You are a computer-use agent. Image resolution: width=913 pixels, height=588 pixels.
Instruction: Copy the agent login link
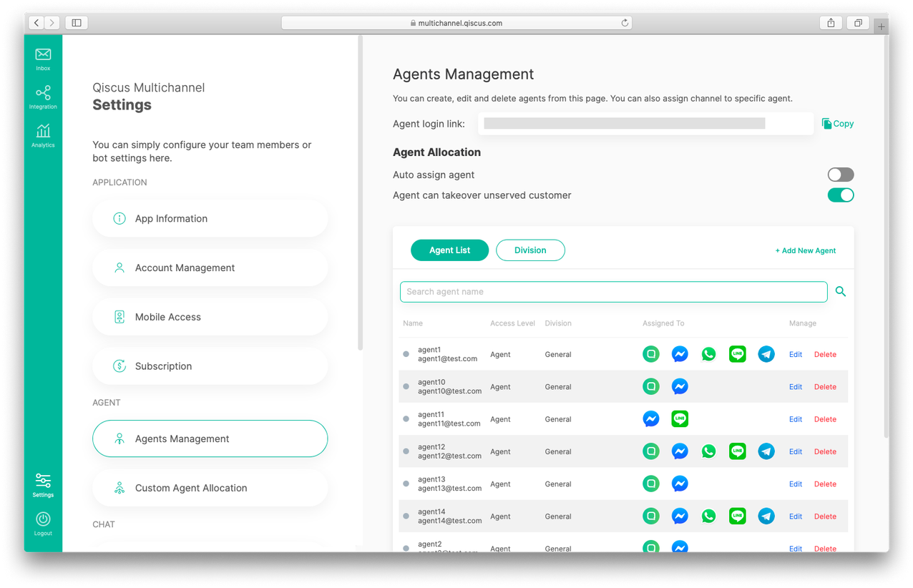pyautogui.click(x=838, y=124)
